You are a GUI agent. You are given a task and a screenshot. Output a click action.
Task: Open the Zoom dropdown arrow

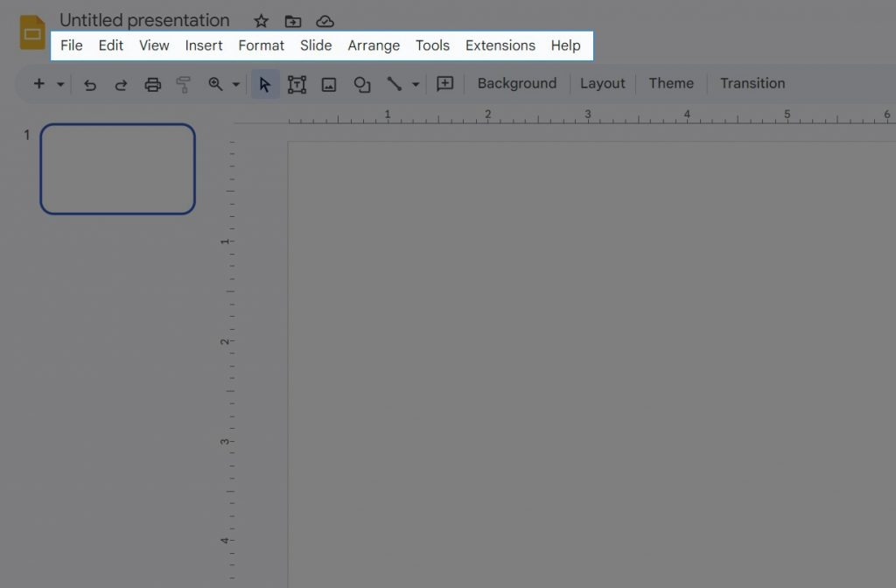pyautogui.click(x=235, y=83)
